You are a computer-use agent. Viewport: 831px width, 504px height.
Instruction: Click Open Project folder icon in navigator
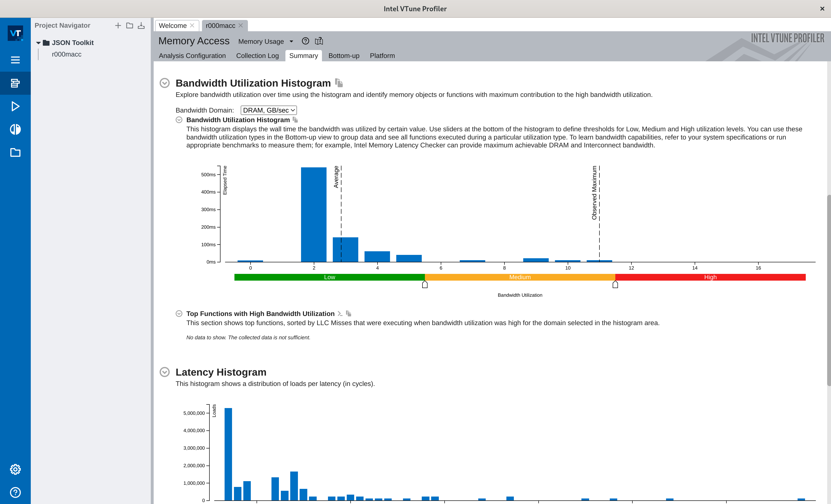pos(130,26)
